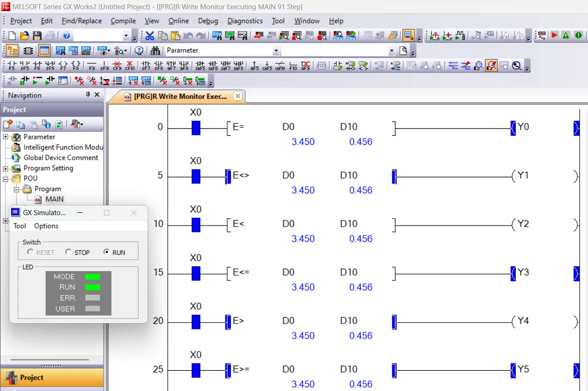
Task: Select Global Device Comment in the tree
Action: [x=61, y=158]
